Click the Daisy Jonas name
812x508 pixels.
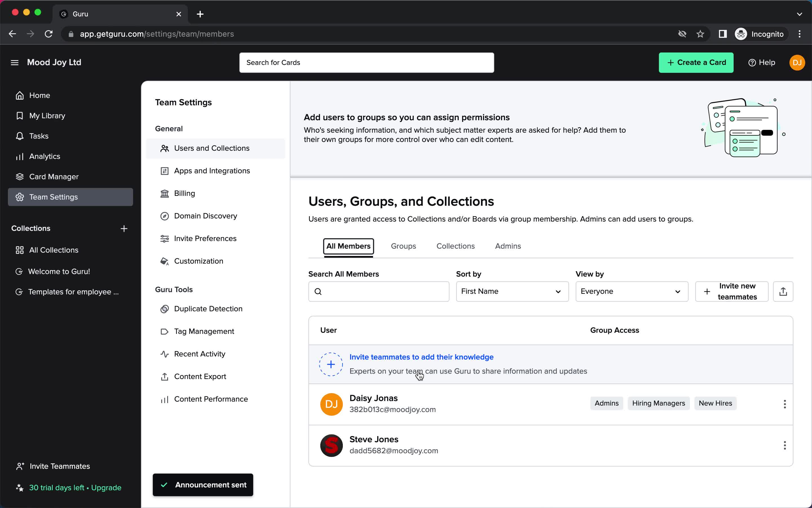[374, 398]
